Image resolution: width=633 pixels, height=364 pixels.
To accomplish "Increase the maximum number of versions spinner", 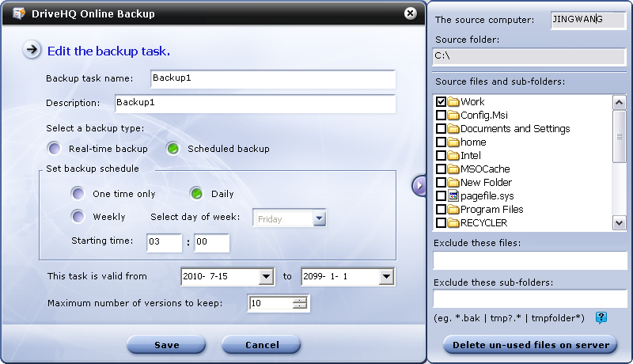I will click(x=299, y=300).
